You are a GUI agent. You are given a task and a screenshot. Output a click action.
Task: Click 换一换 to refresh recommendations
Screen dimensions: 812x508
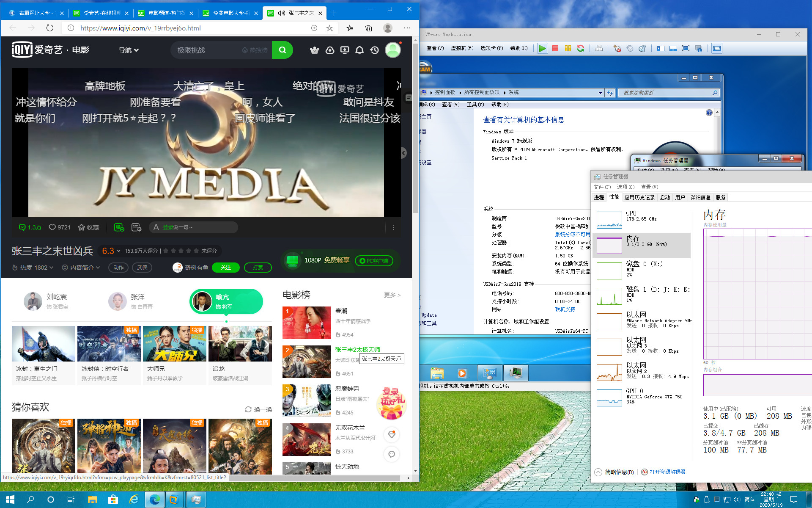258,409
